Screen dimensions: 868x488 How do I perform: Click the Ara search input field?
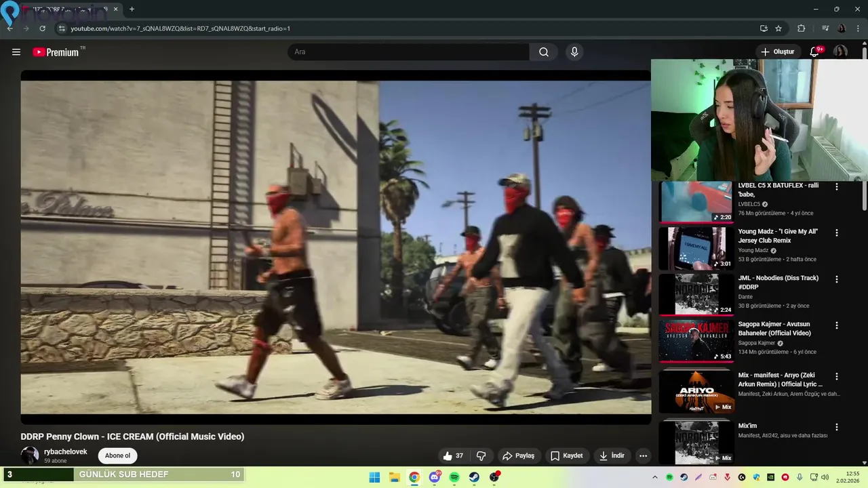409,52
